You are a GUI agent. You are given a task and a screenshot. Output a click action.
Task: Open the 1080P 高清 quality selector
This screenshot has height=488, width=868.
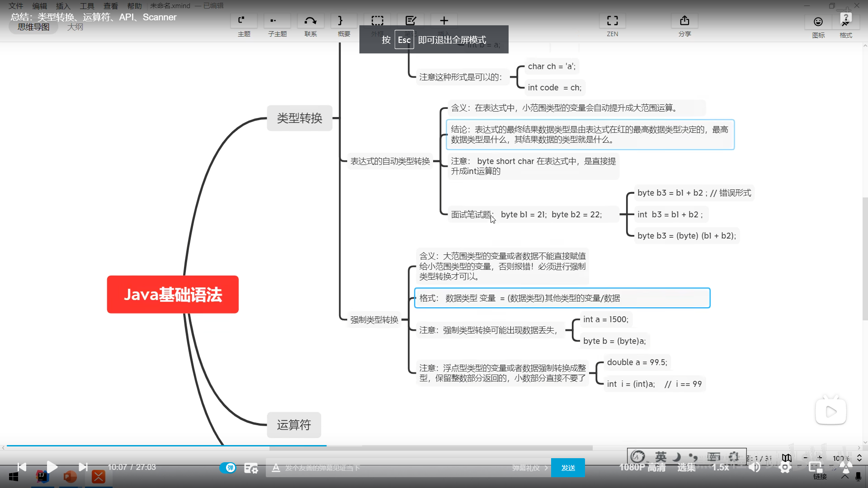click(x=642, y=467)
